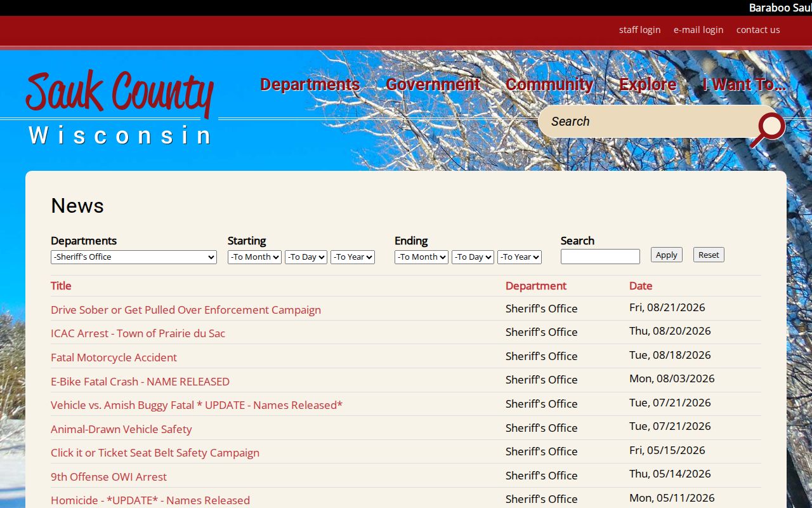This screenshot has height=508, width=812.
Task: Open the Animal-Drawn Vehicle Safety article
Action: coord(121,429)
